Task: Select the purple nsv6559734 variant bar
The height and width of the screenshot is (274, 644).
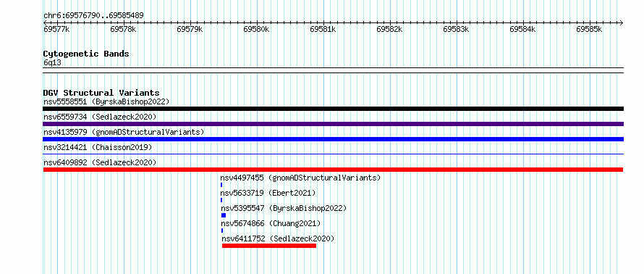Action: [x=333, y=124]
